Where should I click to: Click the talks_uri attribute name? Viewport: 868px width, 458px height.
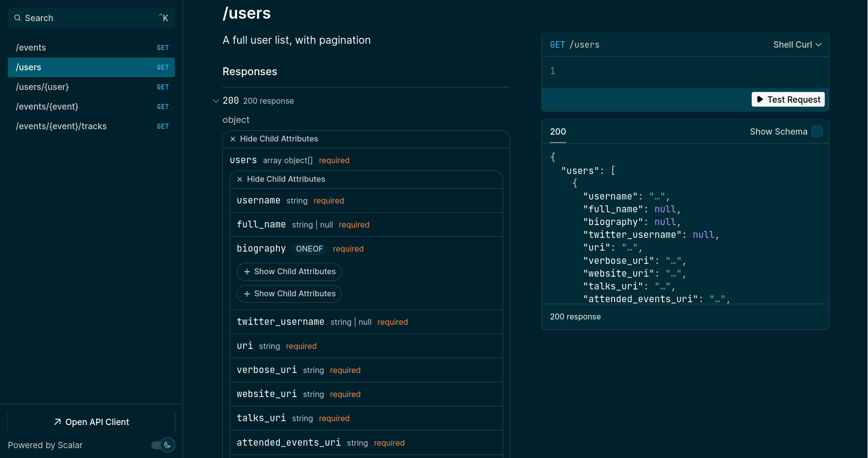pyautogui.click(x=261, y=418)
